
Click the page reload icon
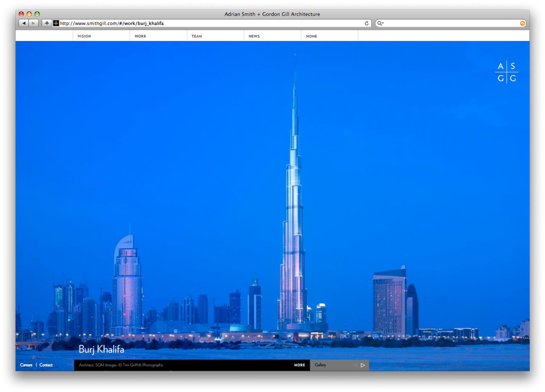[366, 23]
